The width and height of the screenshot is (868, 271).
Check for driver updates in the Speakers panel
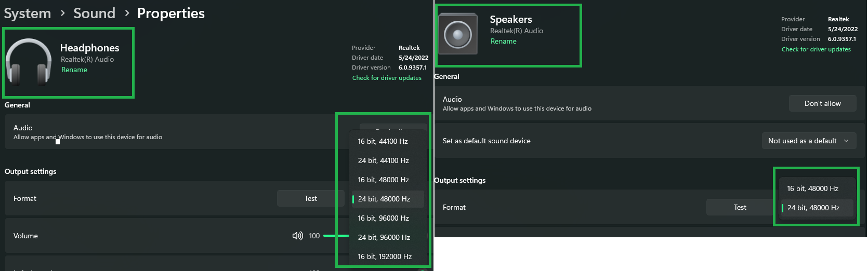click(816, 49)
